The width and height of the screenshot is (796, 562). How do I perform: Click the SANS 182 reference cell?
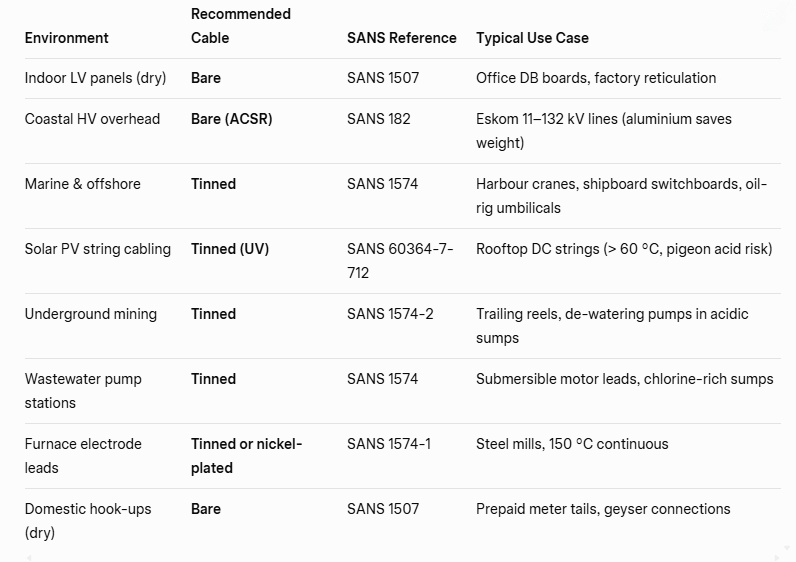coord(379,119)
